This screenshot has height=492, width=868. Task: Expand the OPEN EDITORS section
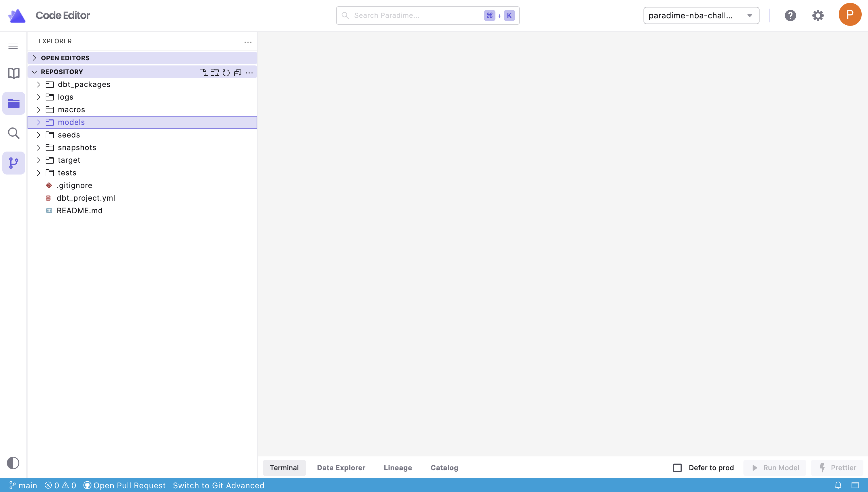coord(65,58)
